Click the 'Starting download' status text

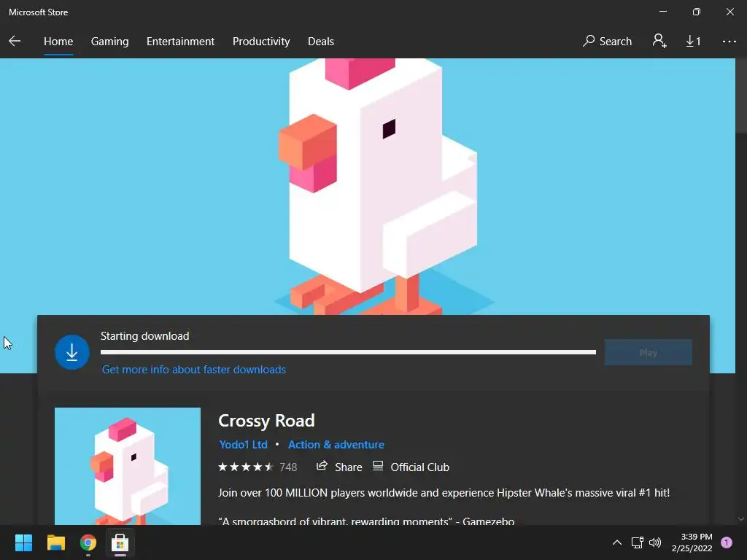(x=145, y=336)
